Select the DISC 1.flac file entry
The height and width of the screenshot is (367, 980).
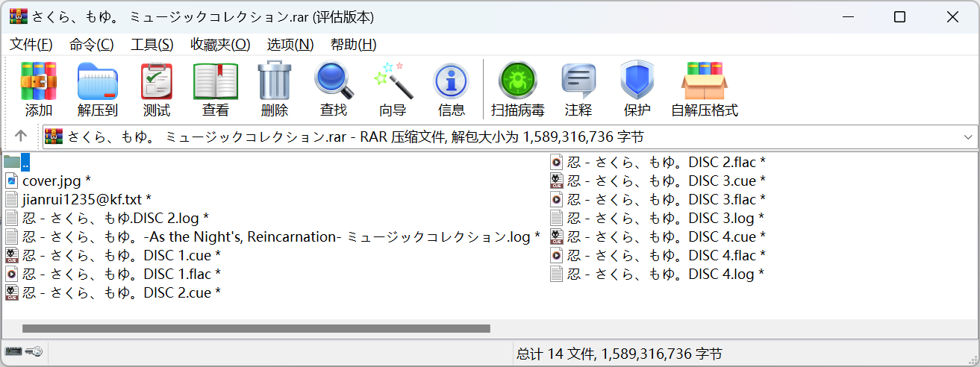(121, 274)
